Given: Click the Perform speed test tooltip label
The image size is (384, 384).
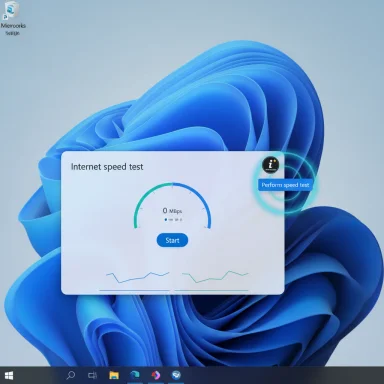Looking at the screenshot, I should [x=285, y=185].
